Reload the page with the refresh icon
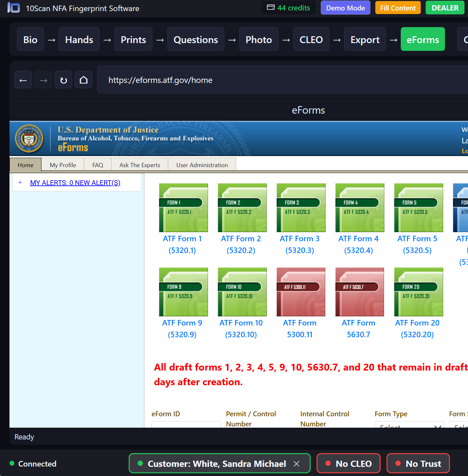The width and height of the screenshot is (468, 476). click(63, 79)
